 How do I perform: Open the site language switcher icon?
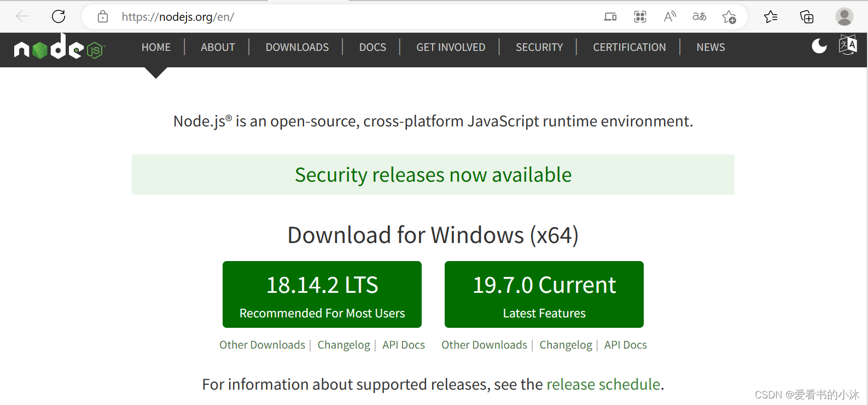tap(848, 45)
